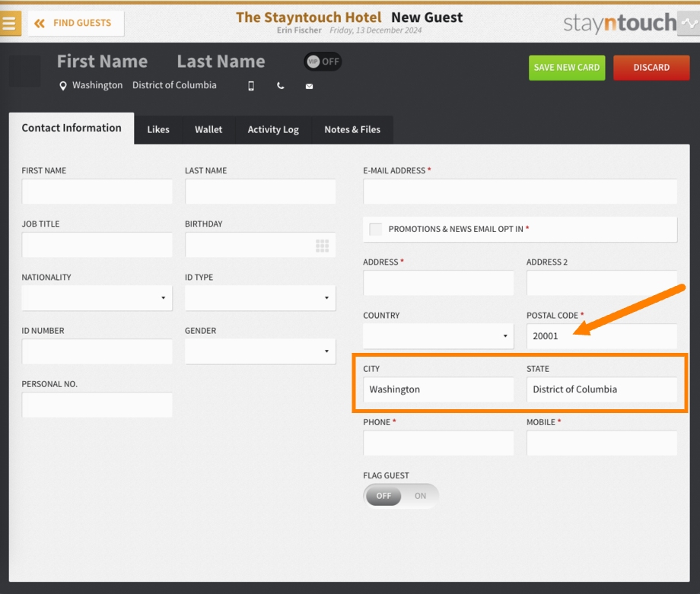Save the new guest card
This screenshot has height=594, width=700.
[x=567, y=68]
